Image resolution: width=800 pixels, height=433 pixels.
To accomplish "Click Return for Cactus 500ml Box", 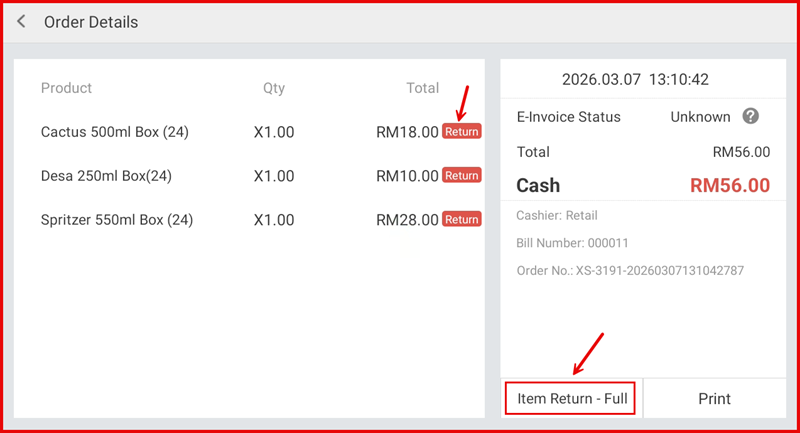I will point(462,132).
